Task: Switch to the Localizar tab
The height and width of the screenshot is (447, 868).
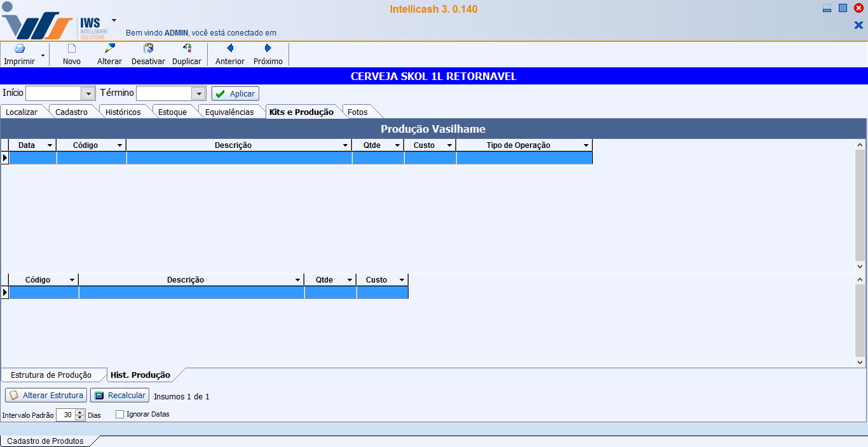Action: (22, 112)
